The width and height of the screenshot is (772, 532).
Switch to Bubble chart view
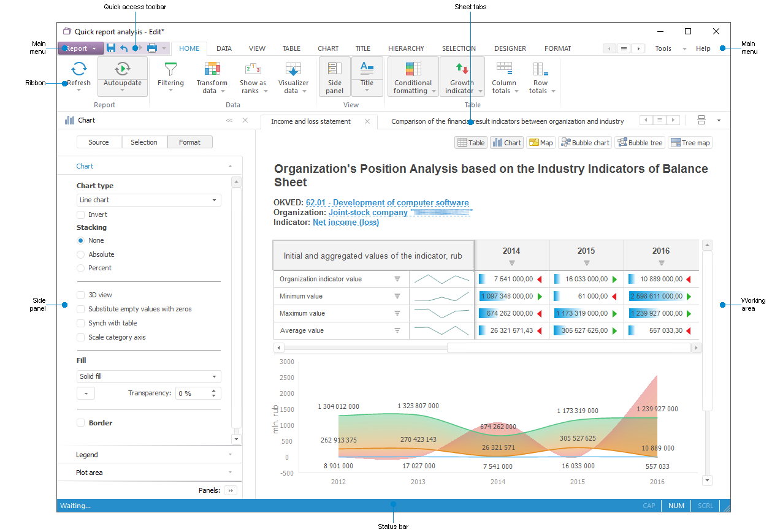[x=584, y=143]
